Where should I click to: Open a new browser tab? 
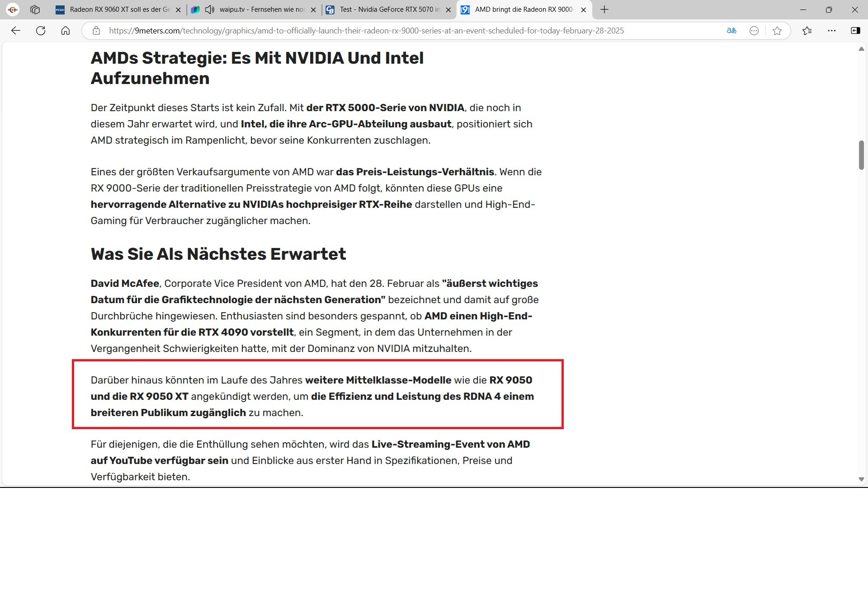coord(604,9)
